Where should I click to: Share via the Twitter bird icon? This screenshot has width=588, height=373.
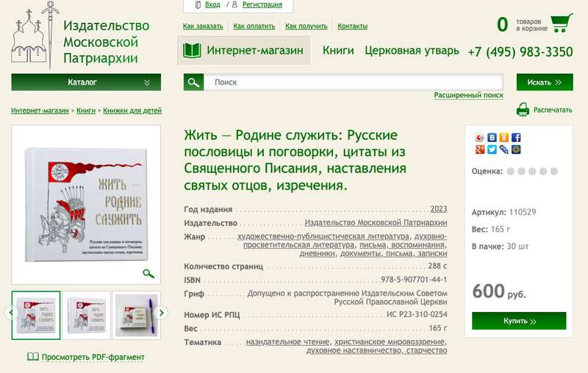coord(492,149)
